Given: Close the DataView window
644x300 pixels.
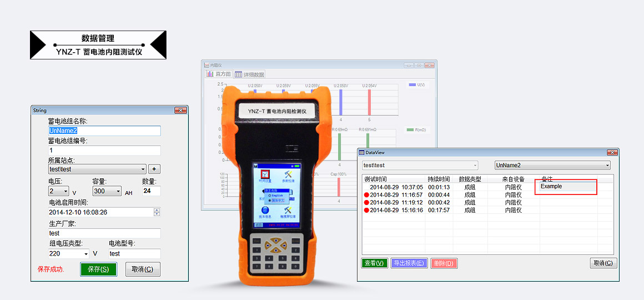Looking at the screenshot, I should (612, 152).
